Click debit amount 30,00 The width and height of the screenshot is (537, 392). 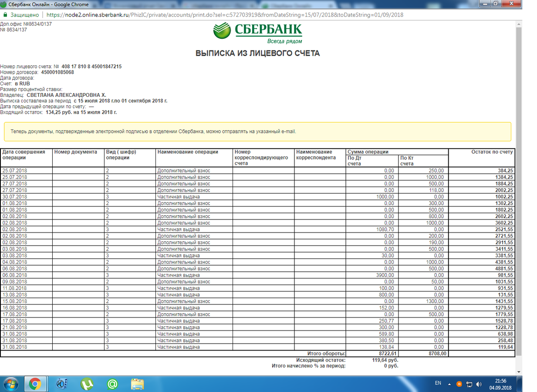pyautogui.click(x=387, y=256)
